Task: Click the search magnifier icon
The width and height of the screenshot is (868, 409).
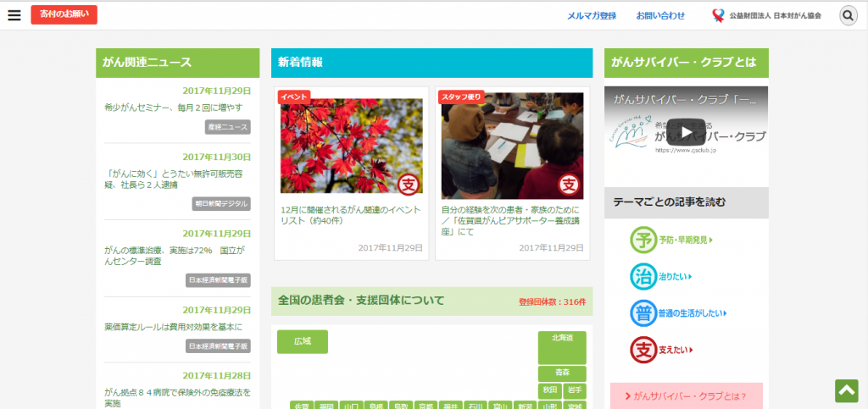Action: [x=848, y=15]
